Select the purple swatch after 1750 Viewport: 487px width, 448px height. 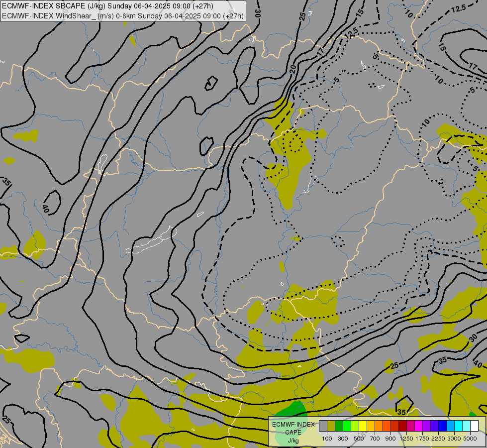pos(426,426)
